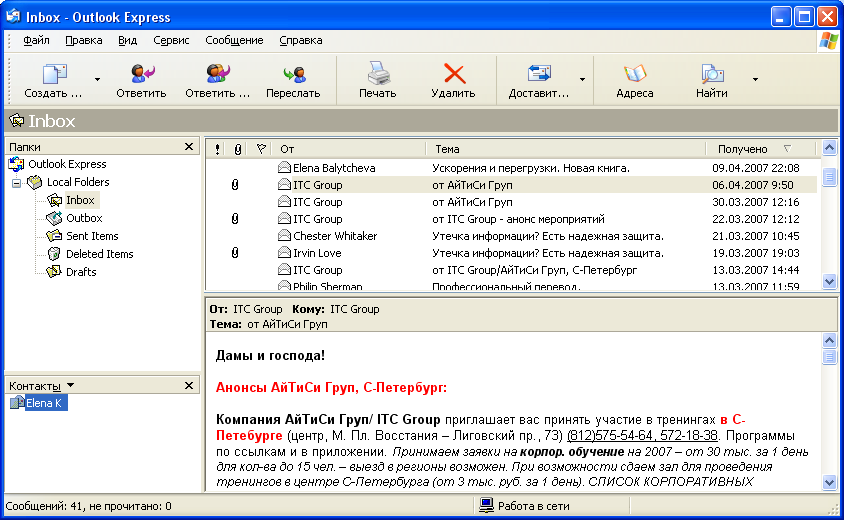Open the Адреса address book icon
Screen dimensions: 844x520
pos(635,74)
